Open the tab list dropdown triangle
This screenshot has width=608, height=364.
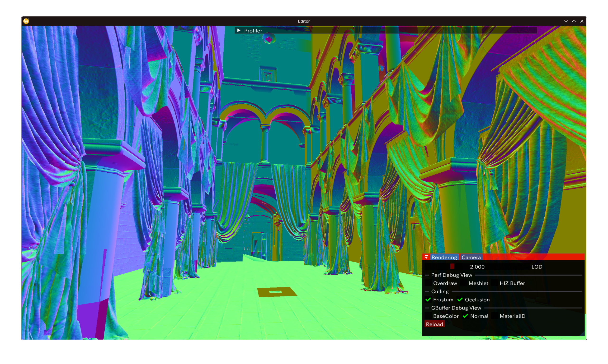coord(426,257)
